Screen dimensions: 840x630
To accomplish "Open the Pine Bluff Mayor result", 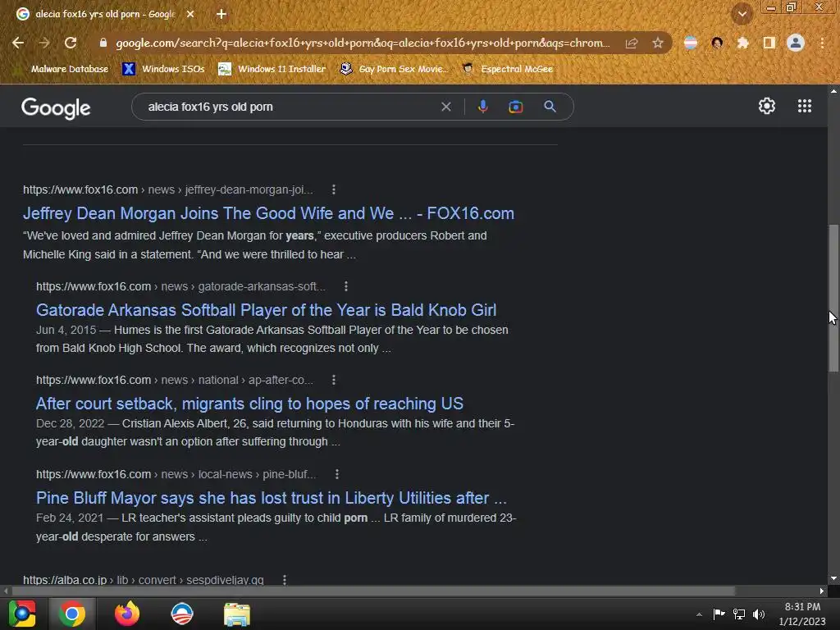I will [271, 498].
